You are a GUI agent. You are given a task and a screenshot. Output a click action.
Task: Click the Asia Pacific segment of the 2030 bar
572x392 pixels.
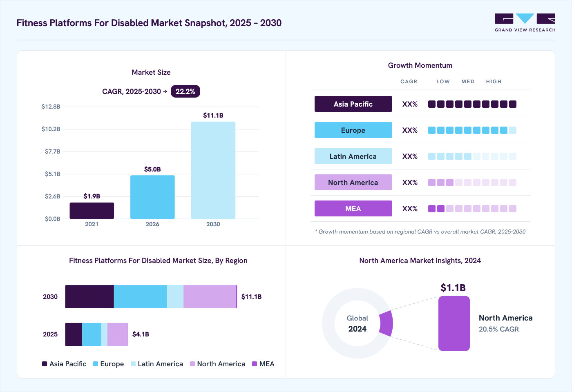tap(89, 297)
